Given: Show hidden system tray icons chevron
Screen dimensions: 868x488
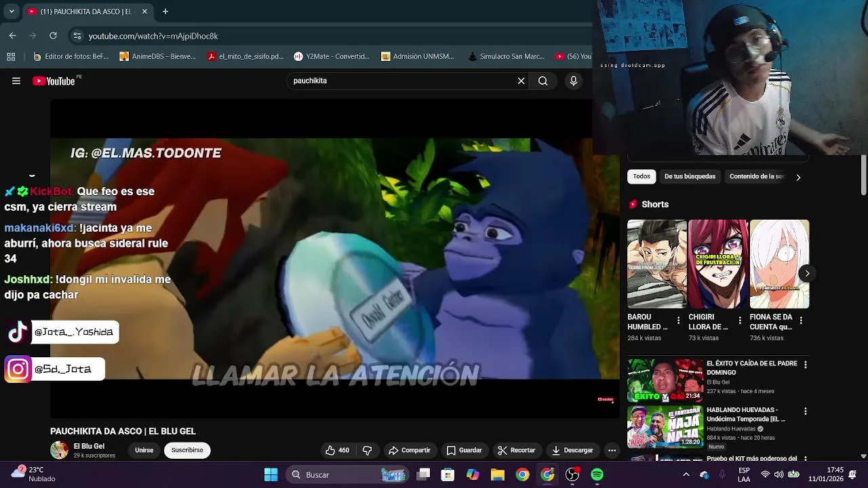Looking at the screenshot, I should (x=686, y=474).
